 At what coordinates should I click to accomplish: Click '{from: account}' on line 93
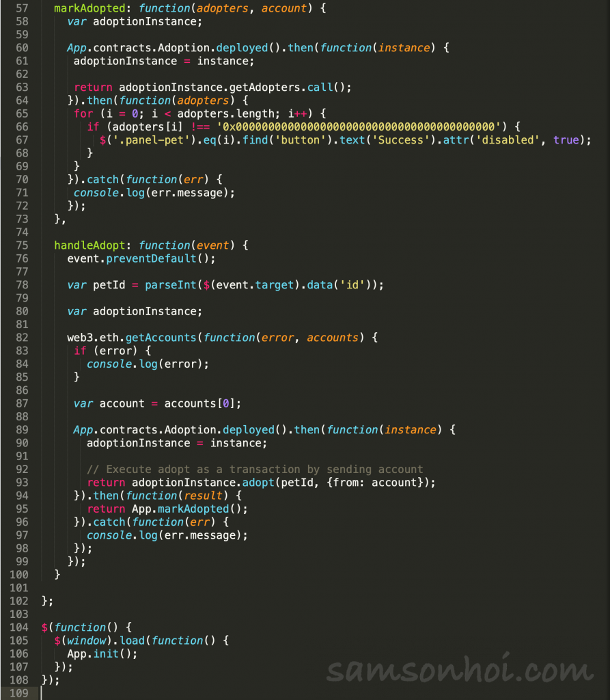point(375,483)
